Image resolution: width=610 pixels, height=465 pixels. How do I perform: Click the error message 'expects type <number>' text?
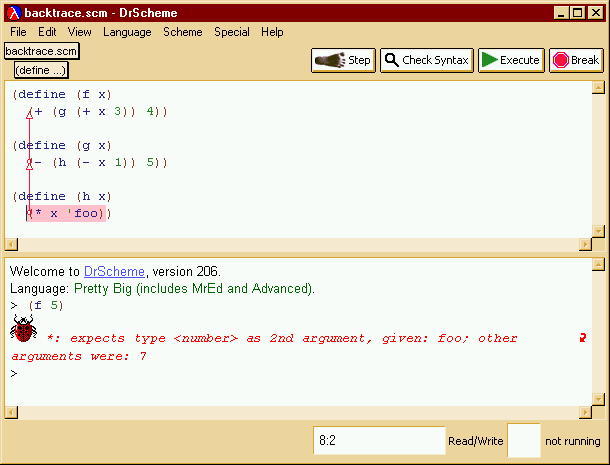(x=154, y=339)
